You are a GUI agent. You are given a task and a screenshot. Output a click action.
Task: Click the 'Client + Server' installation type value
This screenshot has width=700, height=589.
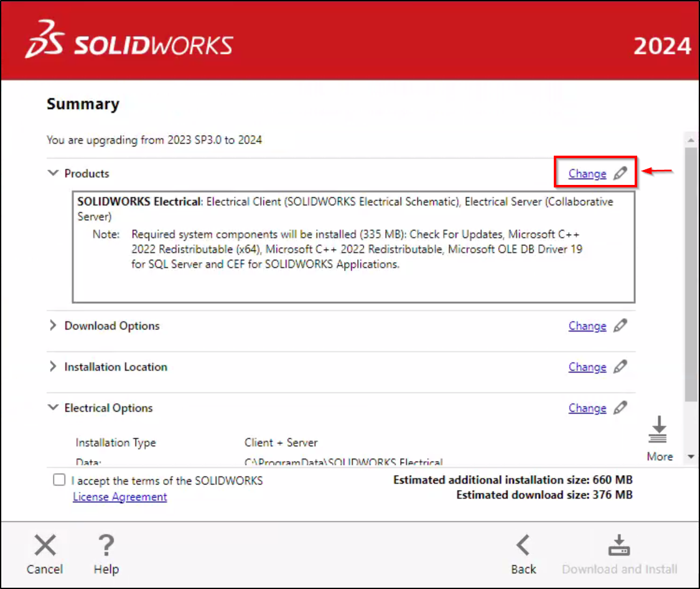[281, 443]
